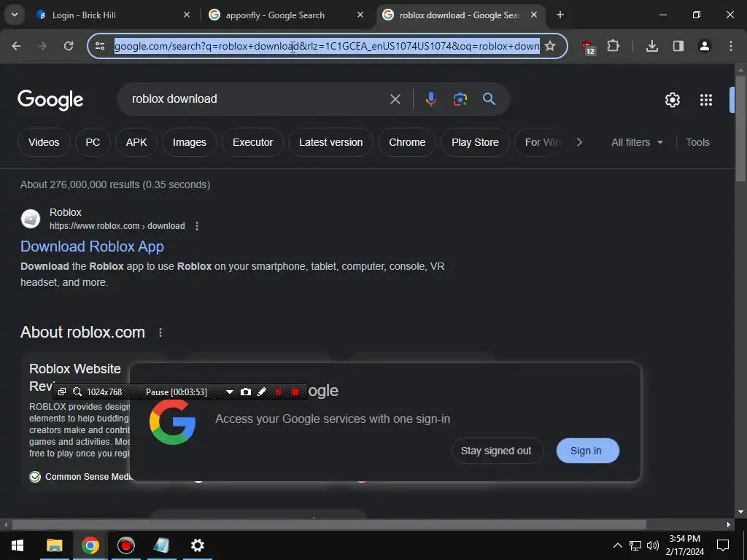The width and height of the screenshot is (747, 560).
Task: Open the Google apps grid
Action: pyautogui.click(x=705, y=100)
